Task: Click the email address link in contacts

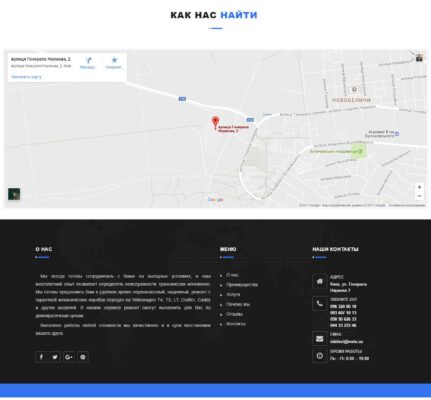Action: click(x=346, y=342)
